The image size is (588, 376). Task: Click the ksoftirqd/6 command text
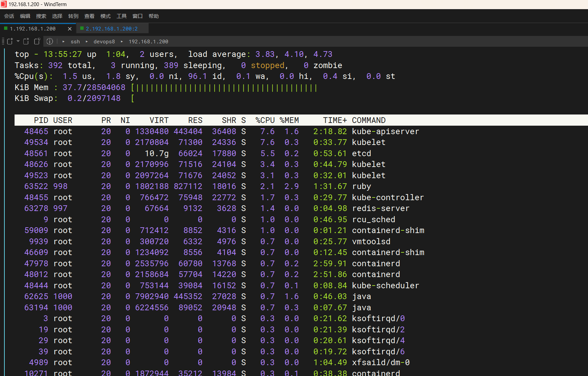(378, 352)
